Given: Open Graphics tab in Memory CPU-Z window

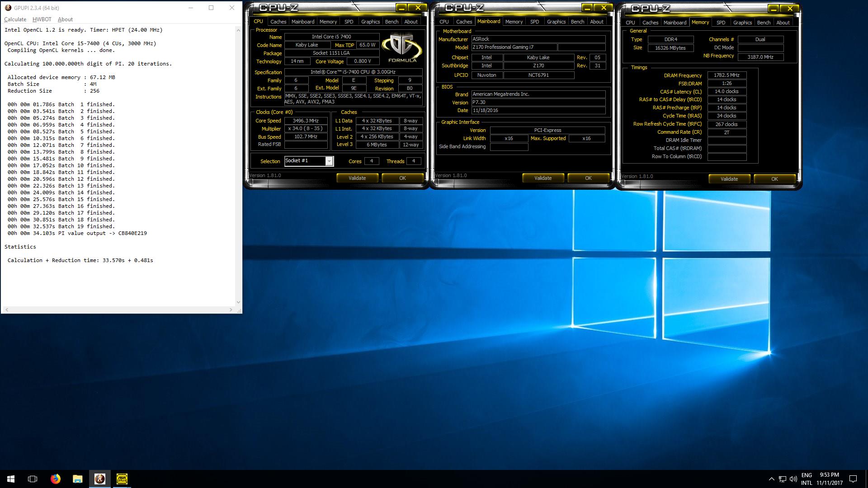Looking at the screenshot, I should 743,23.
